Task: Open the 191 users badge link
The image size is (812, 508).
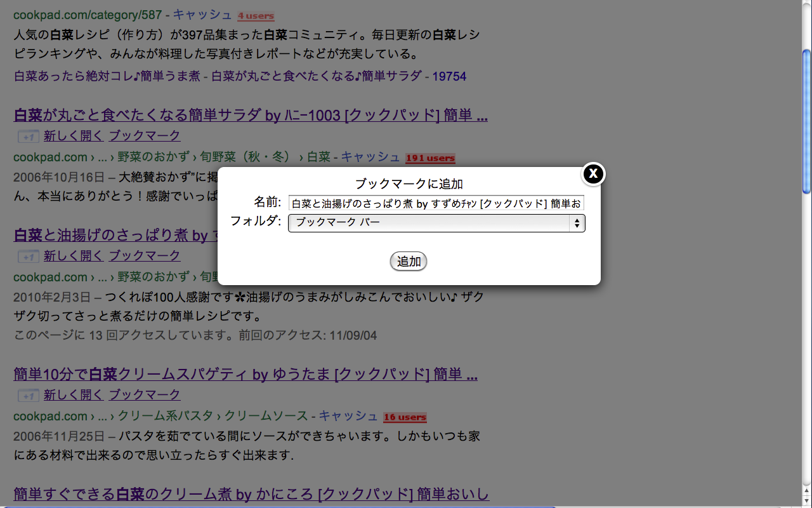Action: pos(430,158)
